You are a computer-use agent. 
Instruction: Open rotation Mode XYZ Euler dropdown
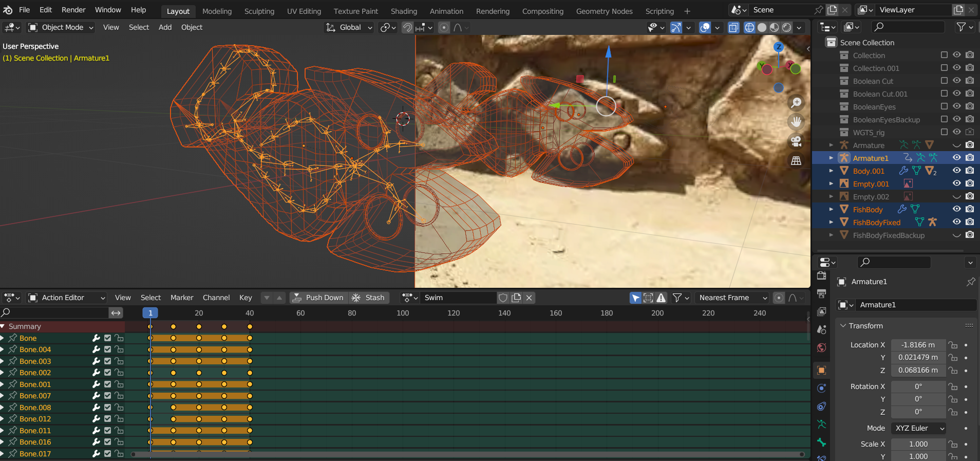pos(919,428)
